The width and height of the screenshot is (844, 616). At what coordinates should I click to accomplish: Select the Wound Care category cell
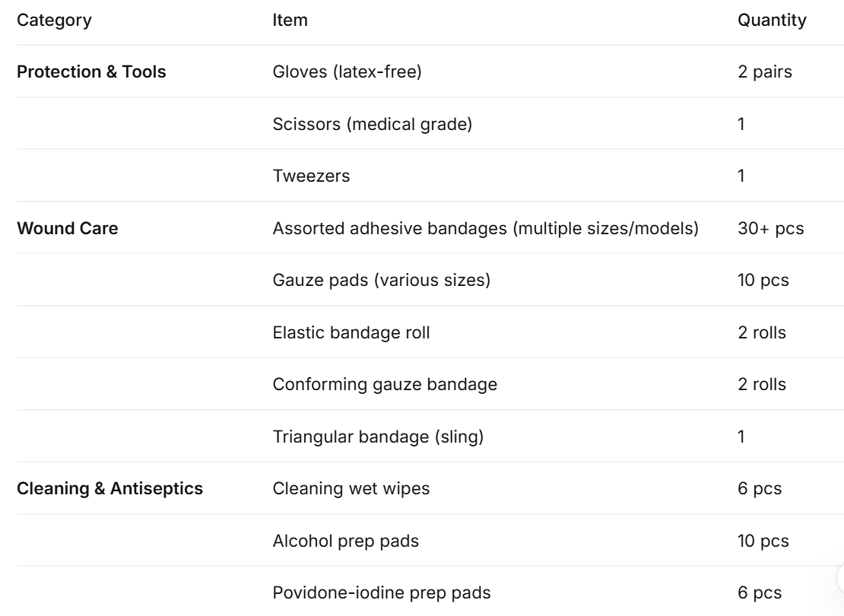(x=67, y=228)
